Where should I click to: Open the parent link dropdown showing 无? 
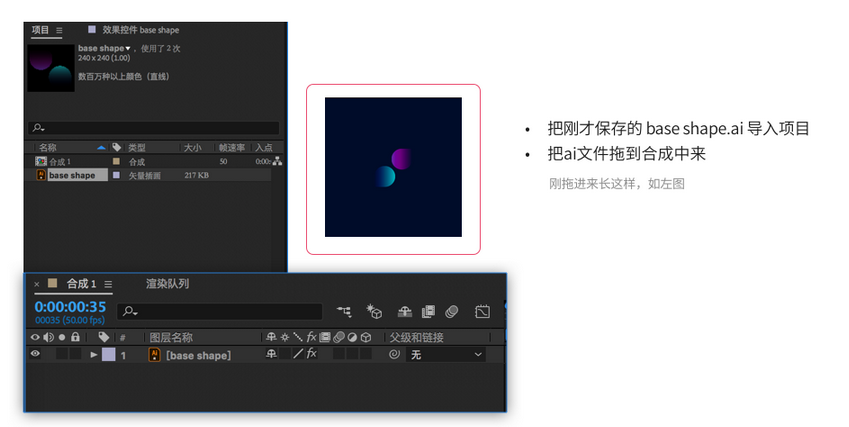[x=446, y=354]
